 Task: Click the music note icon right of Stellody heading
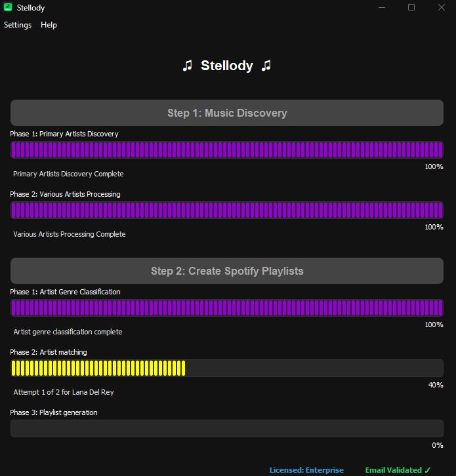[x=266, y=66]
